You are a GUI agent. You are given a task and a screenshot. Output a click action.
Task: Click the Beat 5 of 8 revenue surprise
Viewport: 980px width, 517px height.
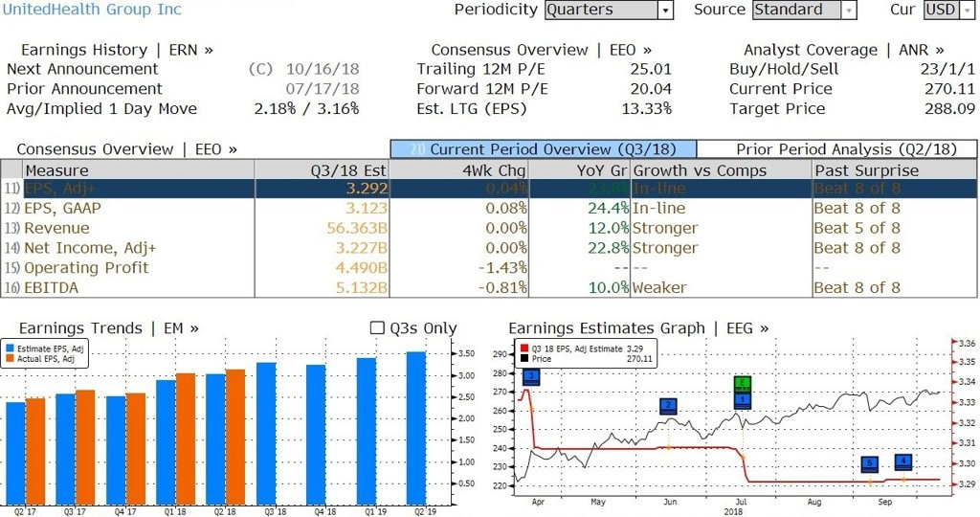(x=857, y=228)
